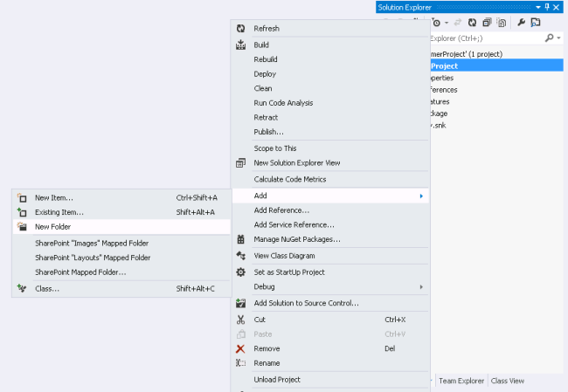Switch to the Class View tab

pos(508,381)
